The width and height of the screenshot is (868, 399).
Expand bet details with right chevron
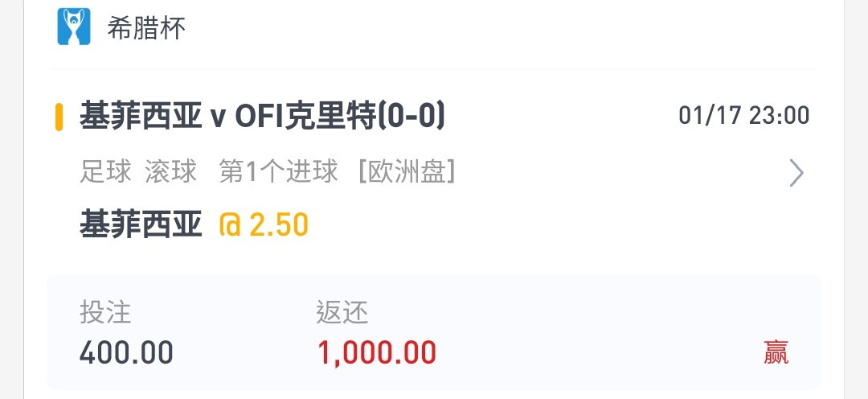(796, 173)
